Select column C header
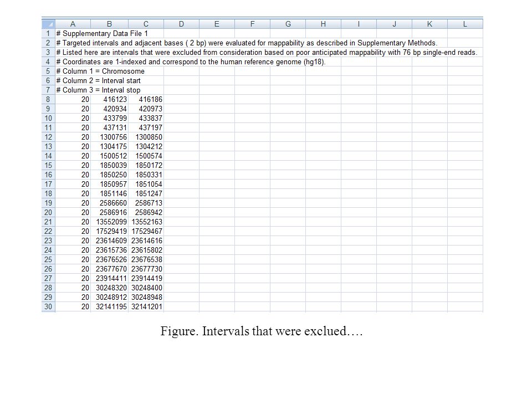This screenshot has width=532, height=399. coord(146,24)
